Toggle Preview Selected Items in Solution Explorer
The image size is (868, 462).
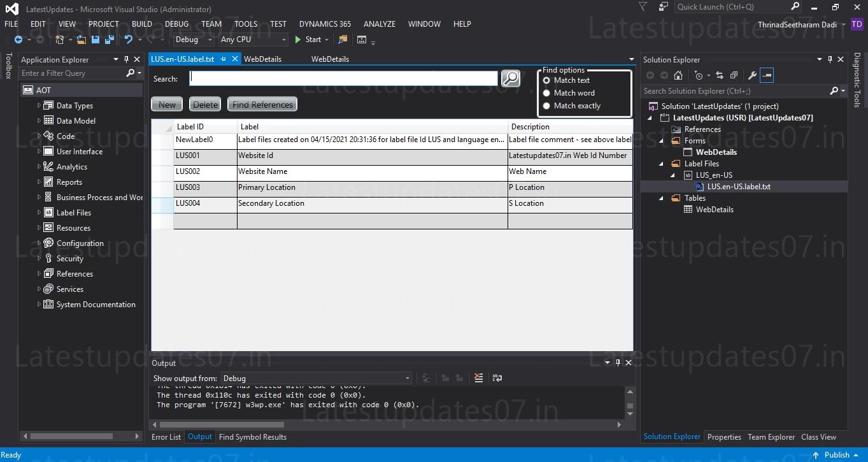tap(767, 75)
